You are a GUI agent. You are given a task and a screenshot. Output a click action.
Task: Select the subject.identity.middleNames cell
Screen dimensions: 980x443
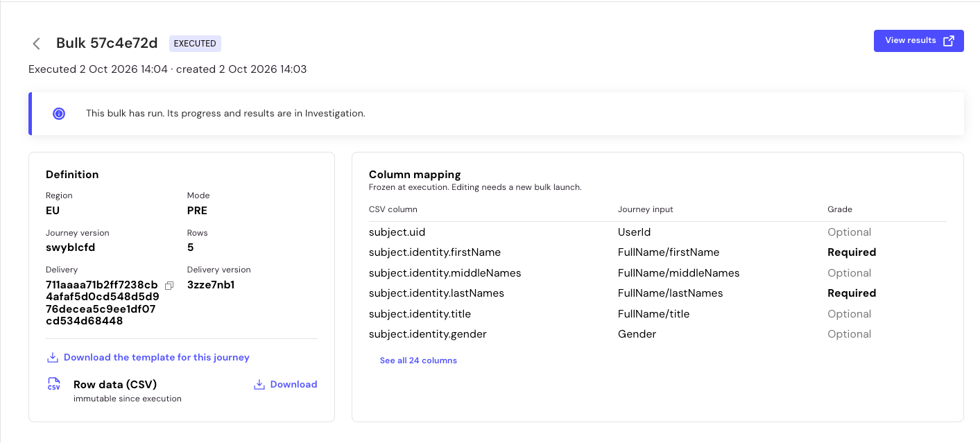pos(445,273)
